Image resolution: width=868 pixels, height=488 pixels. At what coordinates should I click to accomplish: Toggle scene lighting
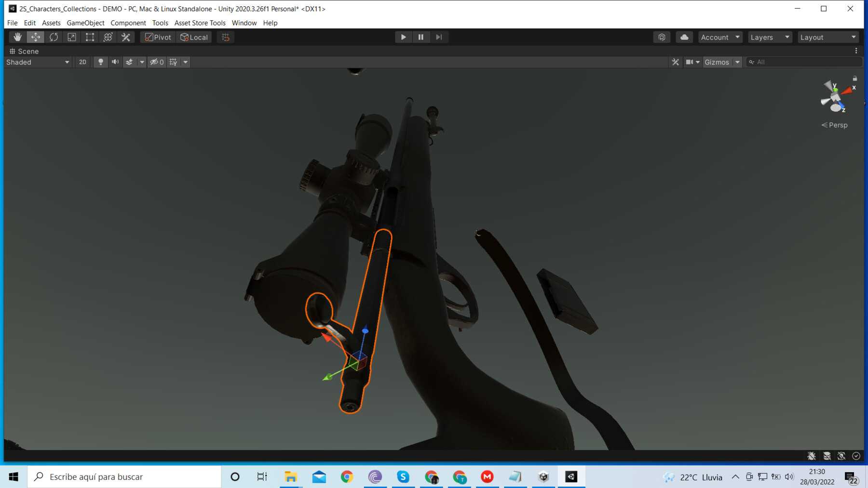pos(100,62)
